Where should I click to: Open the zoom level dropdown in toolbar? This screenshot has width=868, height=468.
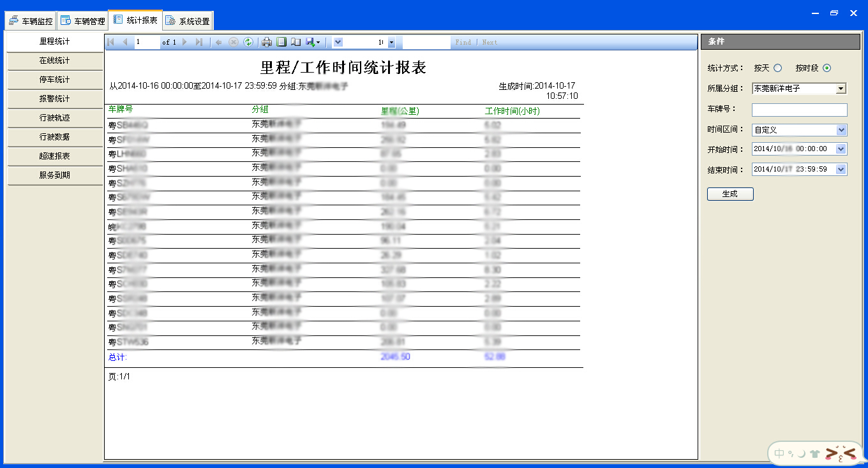(391, 42)
